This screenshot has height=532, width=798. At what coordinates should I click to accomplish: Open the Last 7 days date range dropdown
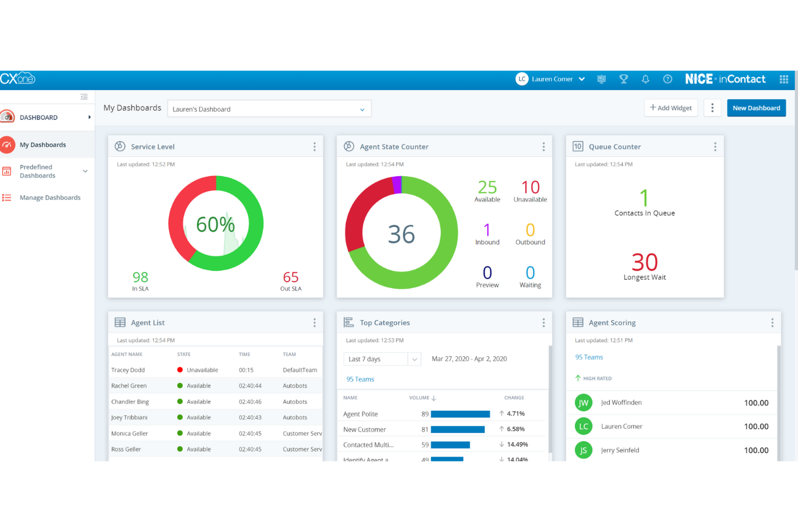[x=414, y=358]
